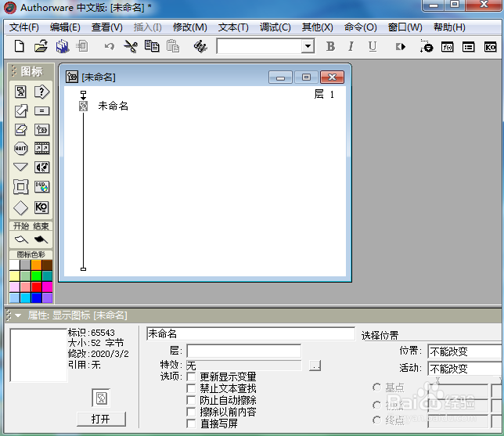
Task: Select the Digital Movie icon
Action: point(41,148)
